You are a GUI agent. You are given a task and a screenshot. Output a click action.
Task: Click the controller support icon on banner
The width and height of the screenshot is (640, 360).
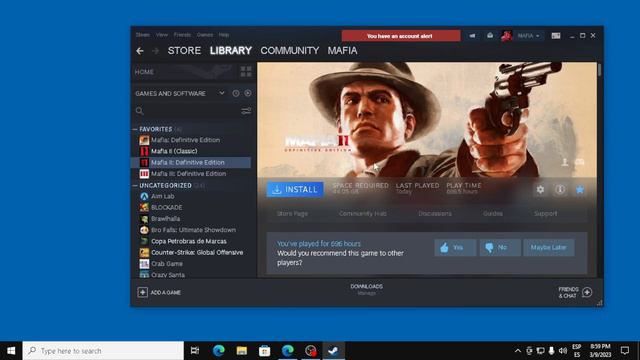click(x=580, y=162)
